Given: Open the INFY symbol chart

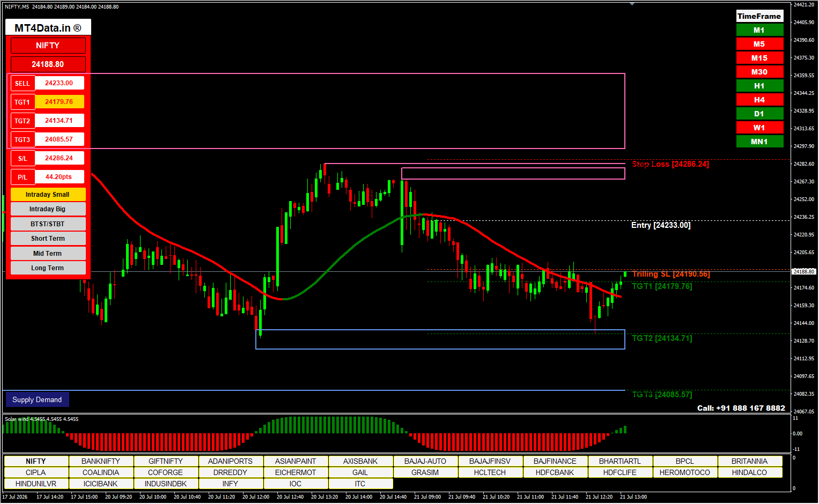Looking at the screenshot, I should click(230, 484).
